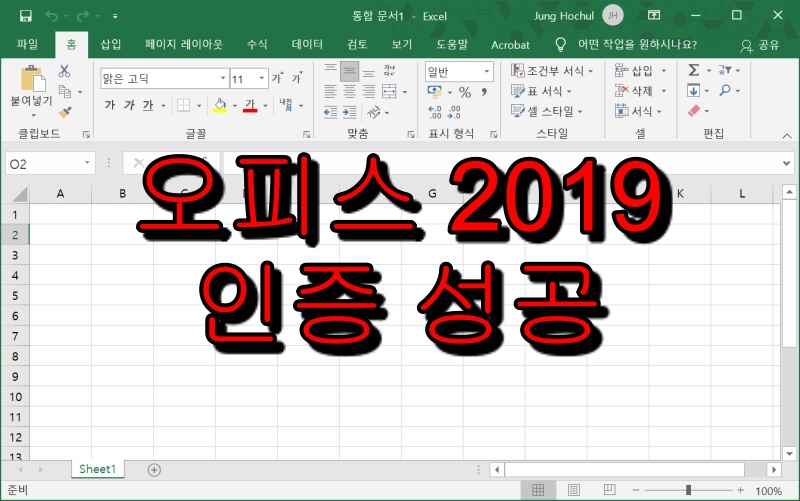Open the font color dropdown arrow
The height and width of the screenshot is (501, 800).
(x=265, y=106)
